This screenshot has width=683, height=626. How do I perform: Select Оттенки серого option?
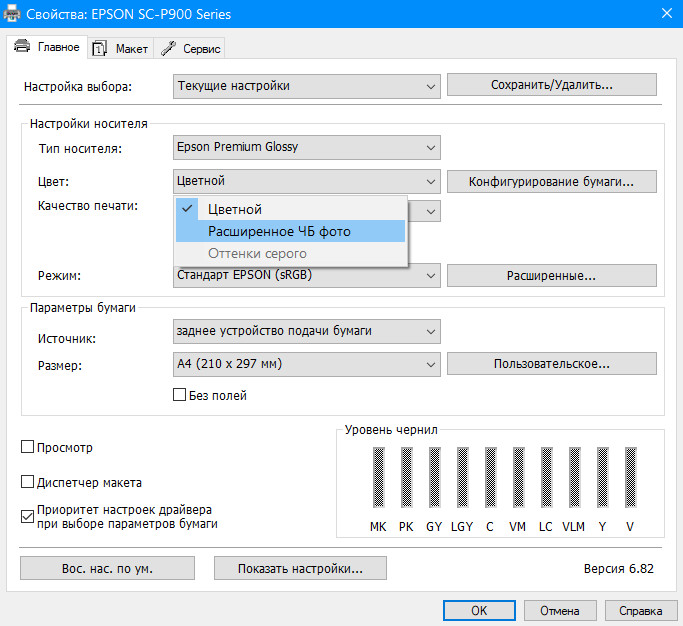pyautogui.click(x=291, y=253)
